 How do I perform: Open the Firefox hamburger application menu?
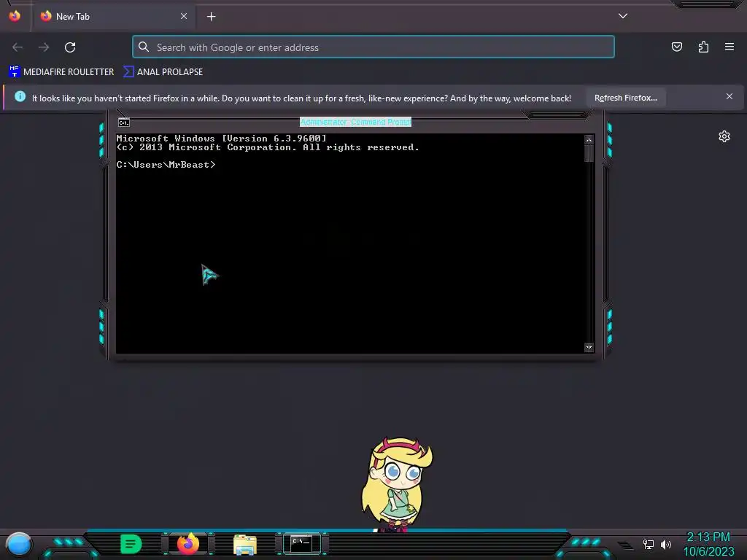pyautogui.click(x=729, y=47)
